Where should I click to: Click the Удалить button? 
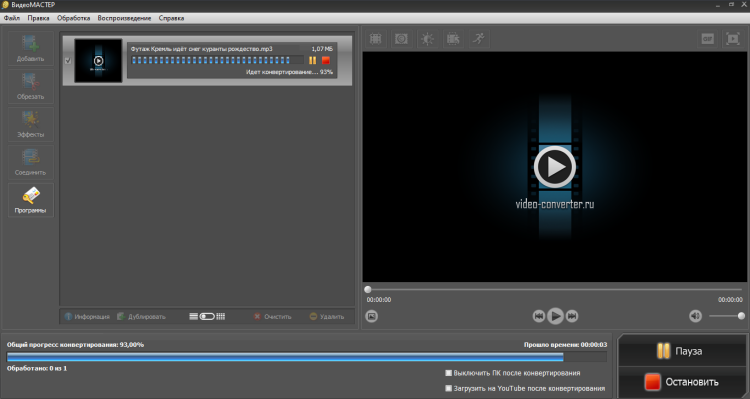click(327, 317)
